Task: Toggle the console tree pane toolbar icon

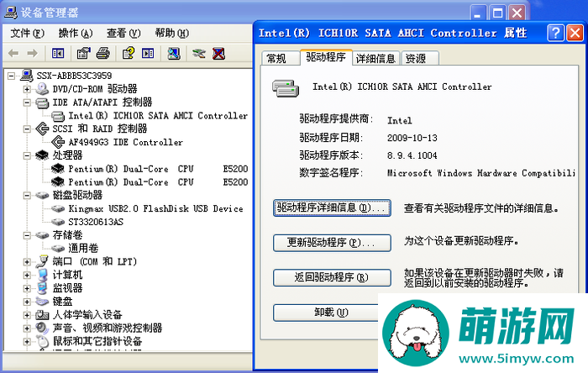Action: (x=58, y=53)
